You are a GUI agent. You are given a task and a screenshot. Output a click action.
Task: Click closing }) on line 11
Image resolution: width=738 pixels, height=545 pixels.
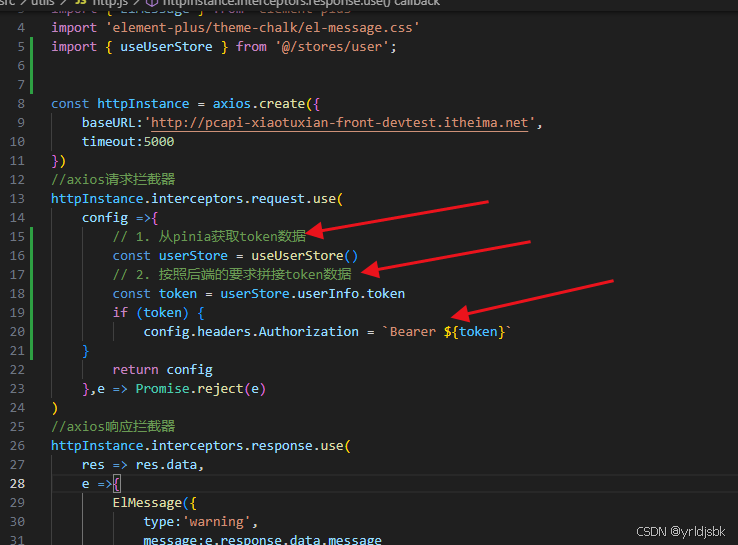[x=58, y=161]
